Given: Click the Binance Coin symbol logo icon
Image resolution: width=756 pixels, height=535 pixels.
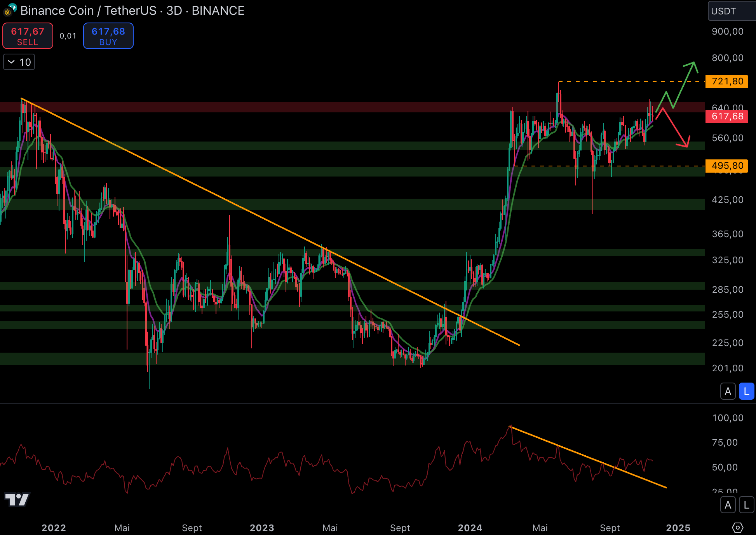Looking at the screenshot, I should pyautogui.click(x=8, y=12).
